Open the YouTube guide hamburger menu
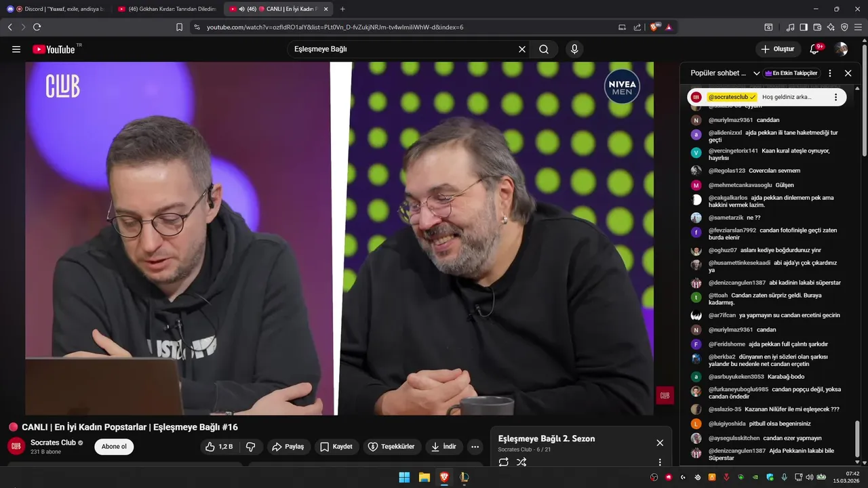868x488 pixels. click(x=16, y=49)
